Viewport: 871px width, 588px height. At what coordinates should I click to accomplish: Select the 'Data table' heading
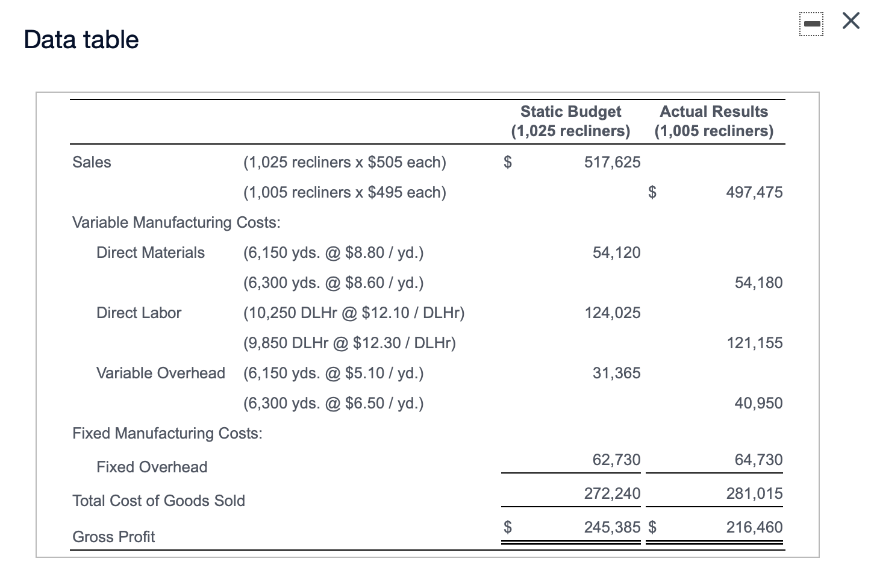81,40
